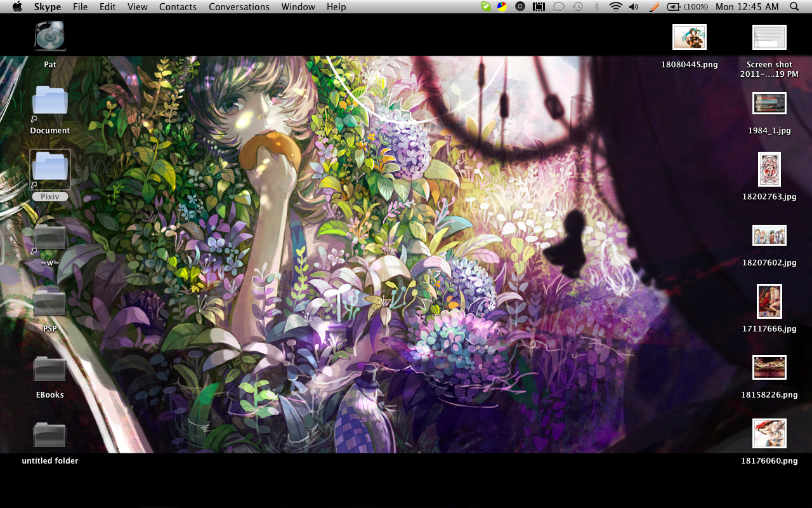This screenshot has width=812, height=508.
Task: Select the PSP folder icon
Action: click(x=50, y=304)
